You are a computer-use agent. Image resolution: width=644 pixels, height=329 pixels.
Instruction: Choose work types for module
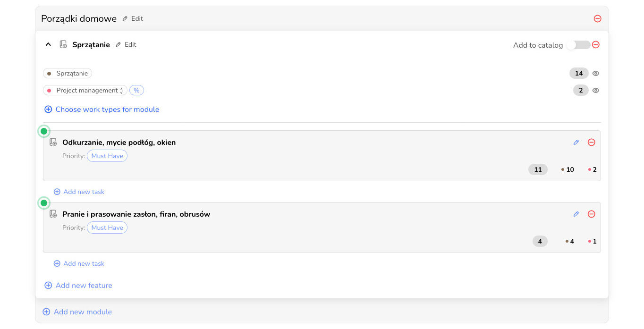[102, 110]
